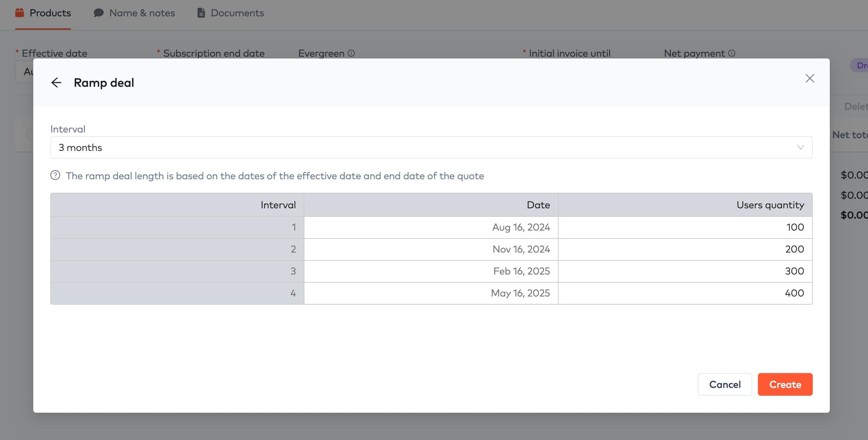Image resolution: width=868 pixels, height=440 pixels.
Task: Click the Net payment info icon
Action: pyautogui.click(x=732, y=53)
